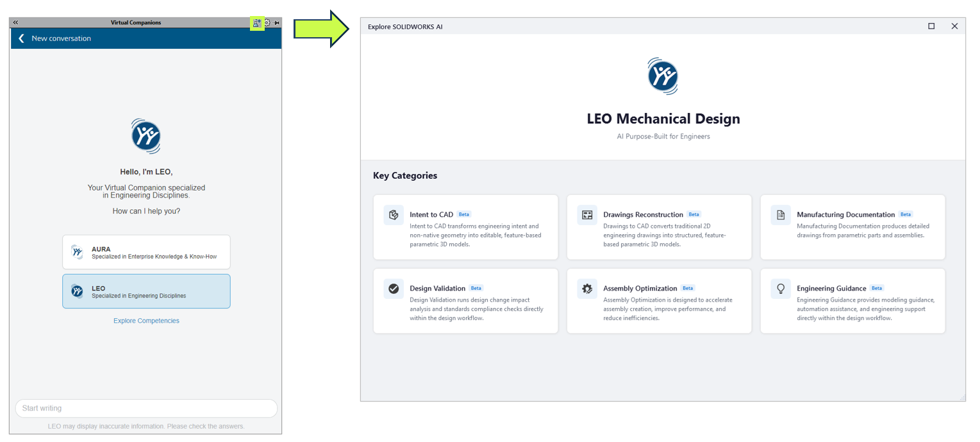Click Beta badge beside Design Validation

point(476,288)
